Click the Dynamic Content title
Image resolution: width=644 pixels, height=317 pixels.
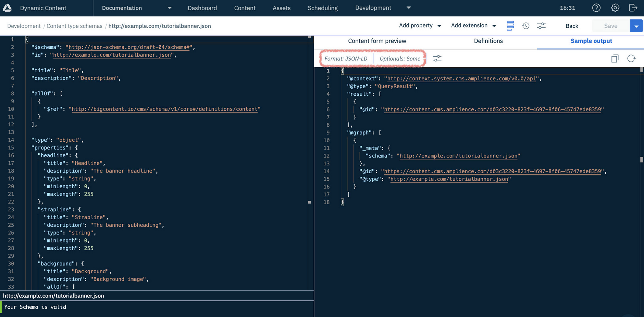tap(43, 8)
